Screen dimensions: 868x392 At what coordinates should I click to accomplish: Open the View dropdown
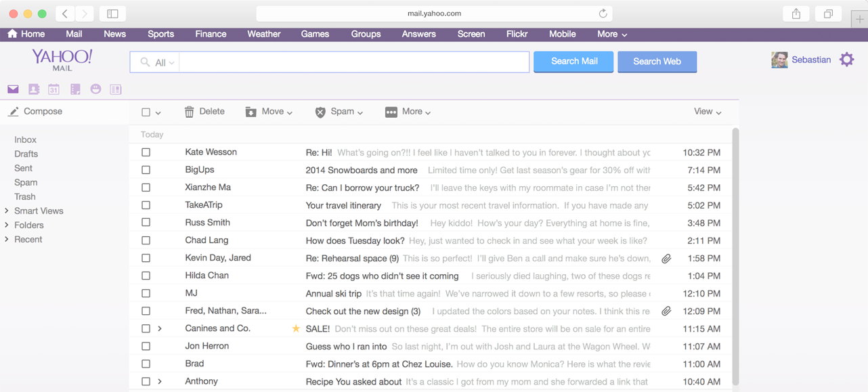coord(708,112)
